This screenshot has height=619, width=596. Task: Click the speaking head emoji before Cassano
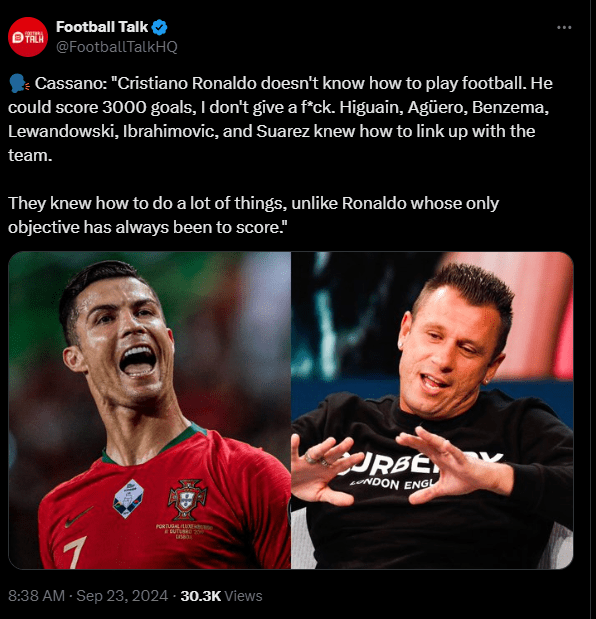tap(19, 83)
